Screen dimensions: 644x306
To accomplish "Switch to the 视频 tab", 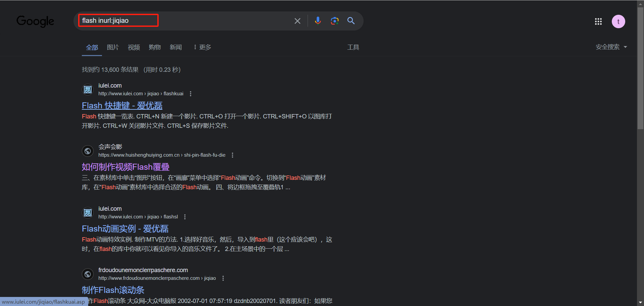I will [x=134, y=47].
